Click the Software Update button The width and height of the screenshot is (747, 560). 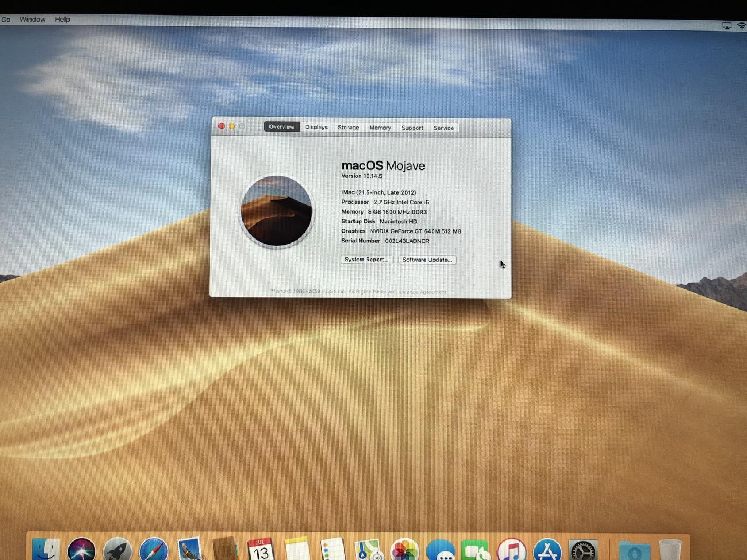427,260
